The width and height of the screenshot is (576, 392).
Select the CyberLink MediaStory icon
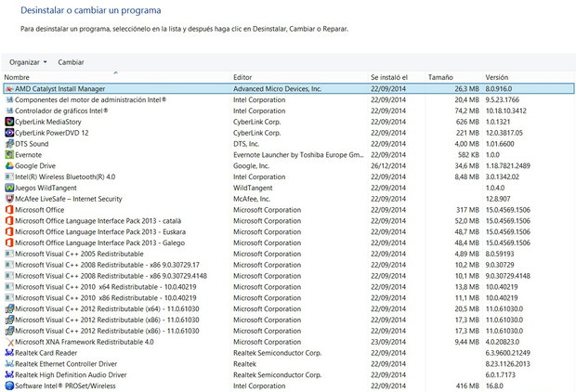[x=9, y=122]
